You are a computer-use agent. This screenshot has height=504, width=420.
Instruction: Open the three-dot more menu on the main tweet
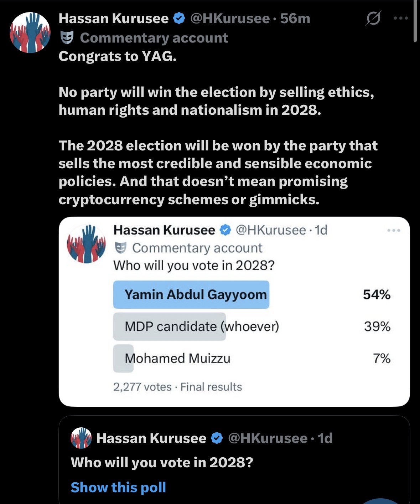401,18
